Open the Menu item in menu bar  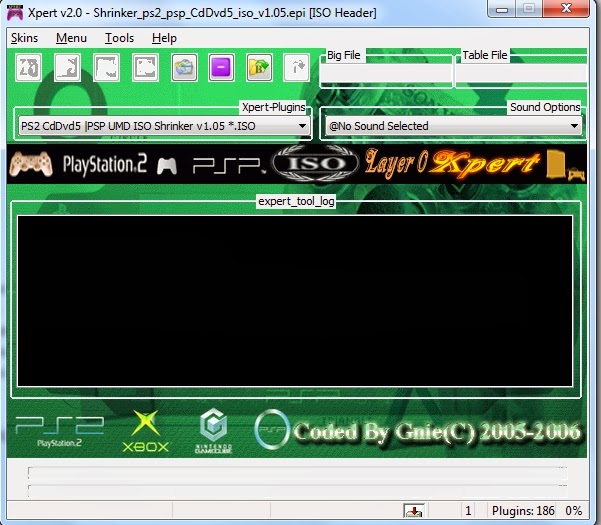[x=71, y=38]
